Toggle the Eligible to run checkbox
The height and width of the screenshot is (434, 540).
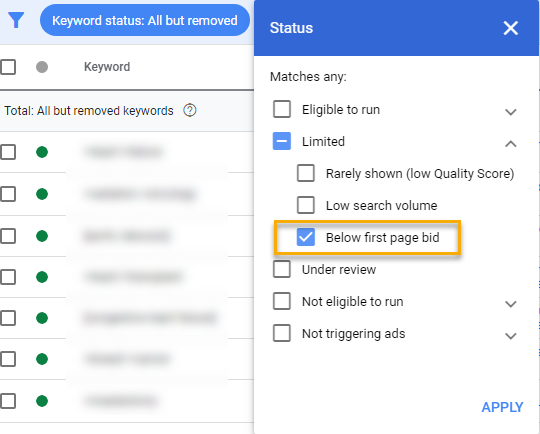pyautogui.click(x=282, y=109)
